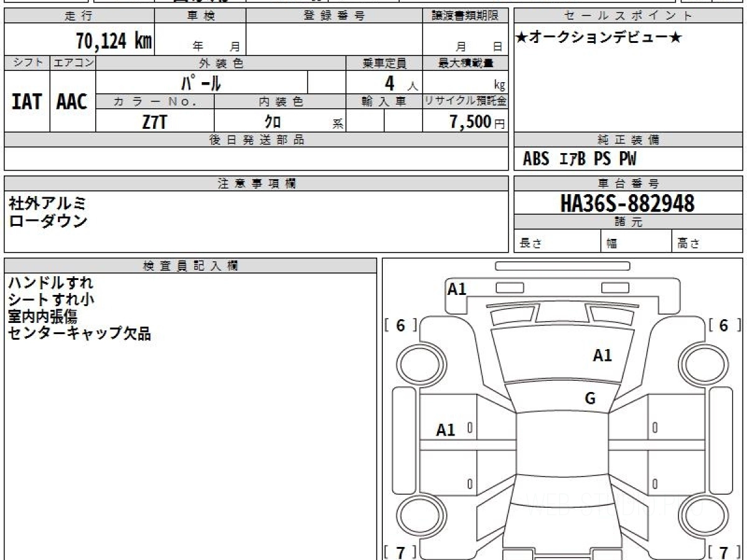Select the ハンドルすれ inspector note
Image resolution: width=747 pixels, height=560 pixels.
tap(51, 283)
